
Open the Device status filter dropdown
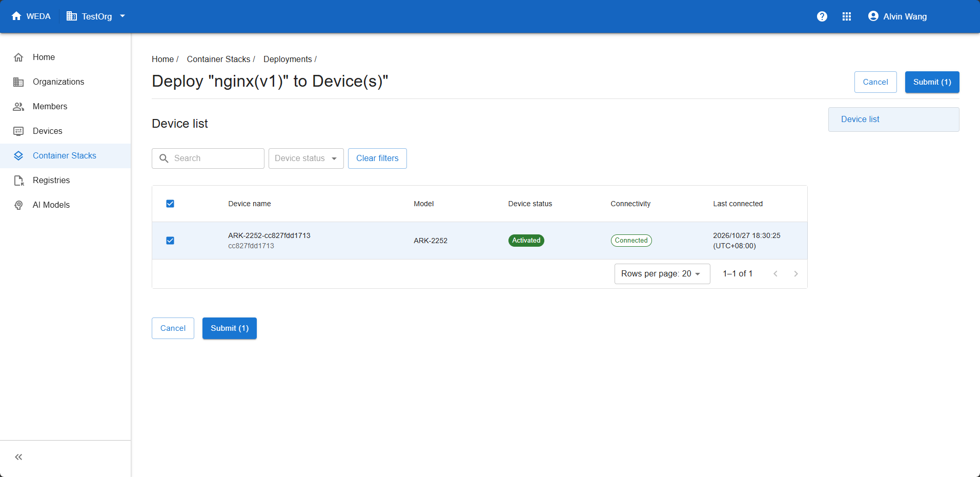(x=306, y=158)
